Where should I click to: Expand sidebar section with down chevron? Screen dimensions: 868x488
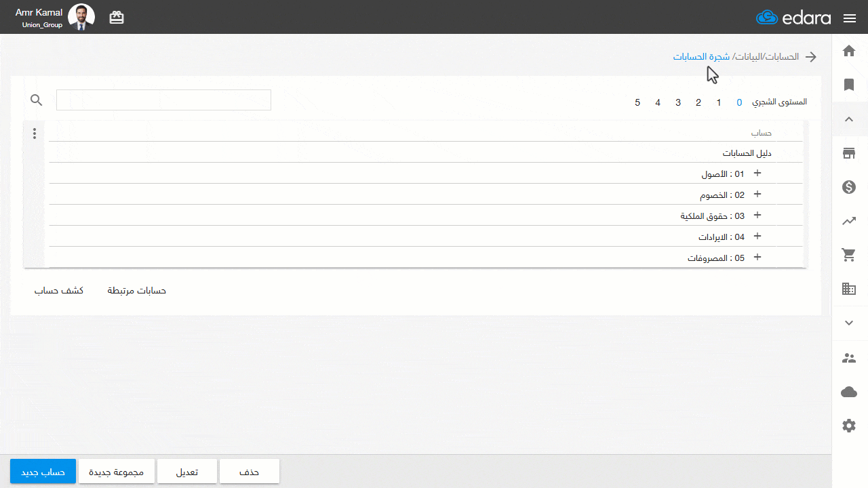(x=849, y=323)
